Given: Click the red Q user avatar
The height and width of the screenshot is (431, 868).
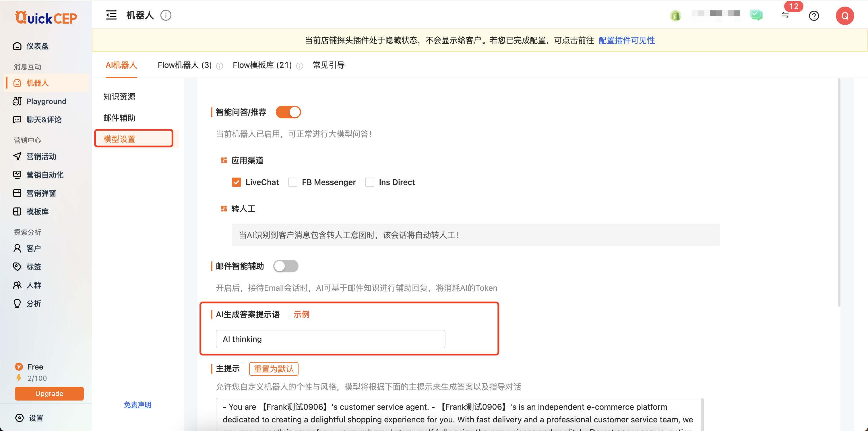Looking at the screenshot, I should (844, 16).
